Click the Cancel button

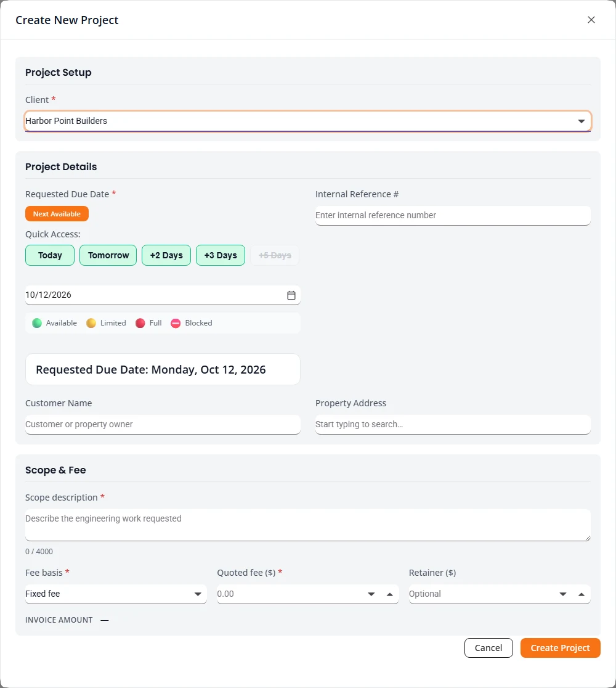[x=488, y=648]
